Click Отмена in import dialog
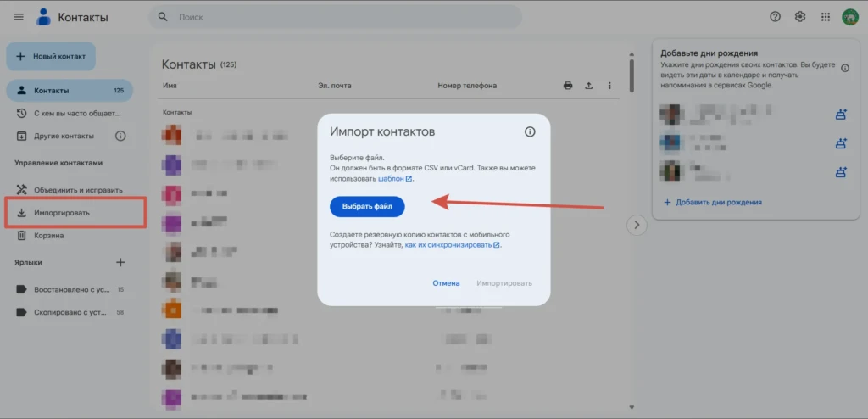The height and width of the screenshot is (419, 868). (x=446, y=283)
